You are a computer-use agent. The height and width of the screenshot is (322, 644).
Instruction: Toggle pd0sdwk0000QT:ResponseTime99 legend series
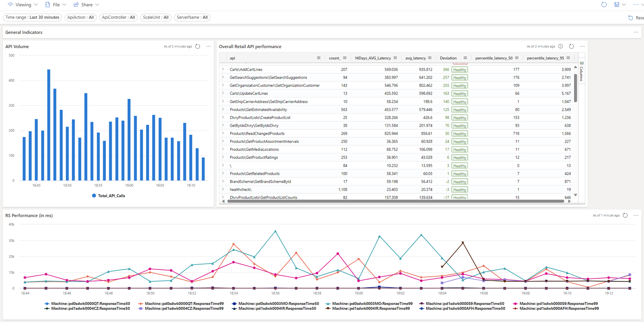(181, 304)
